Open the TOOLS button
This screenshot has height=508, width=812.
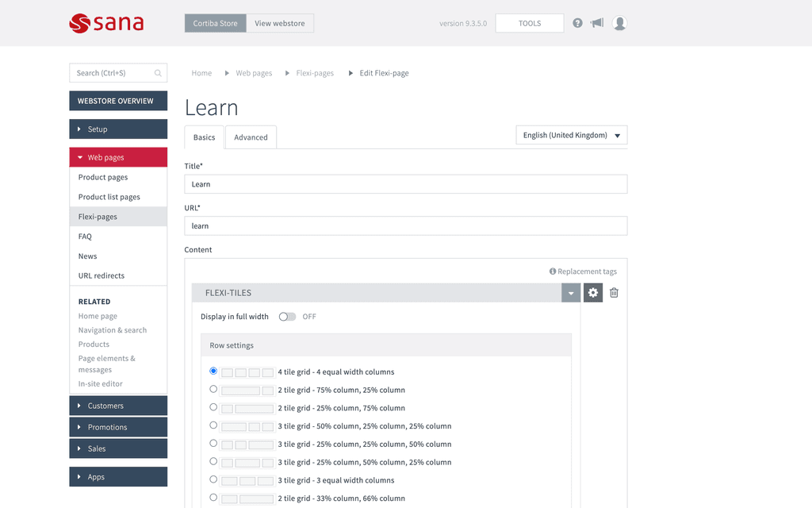click(529, 23)
